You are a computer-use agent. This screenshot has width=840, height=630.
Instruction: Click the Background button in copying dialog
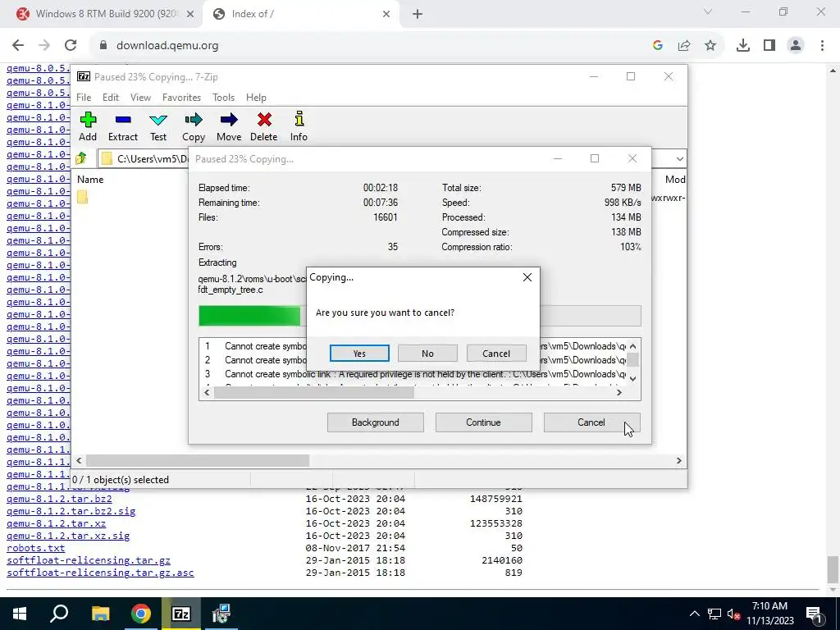point(375,422)
